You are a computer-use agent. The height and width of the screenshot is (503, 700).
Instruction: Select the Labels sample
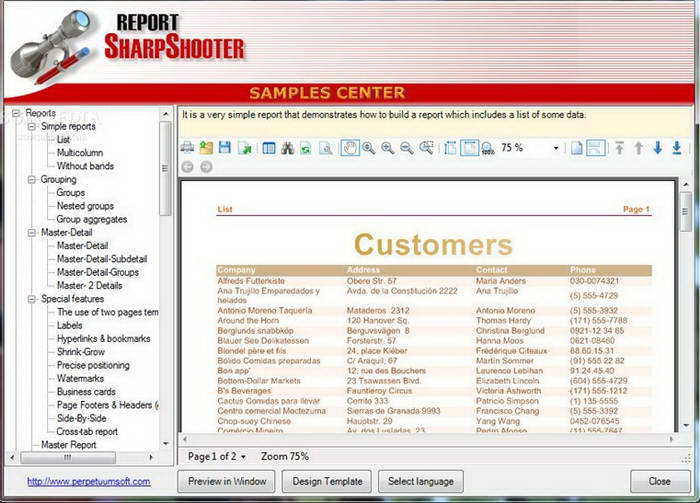(x=70, y=325)
